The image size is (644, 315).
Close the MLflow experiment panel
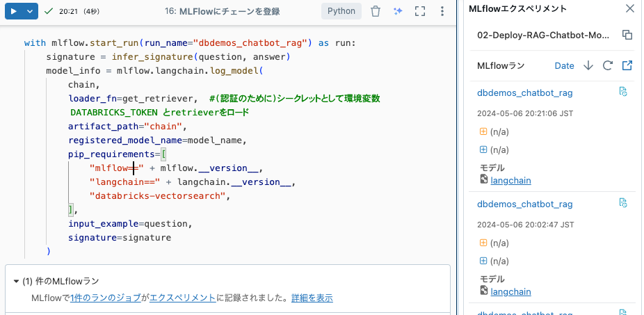[x=629, y=8]
